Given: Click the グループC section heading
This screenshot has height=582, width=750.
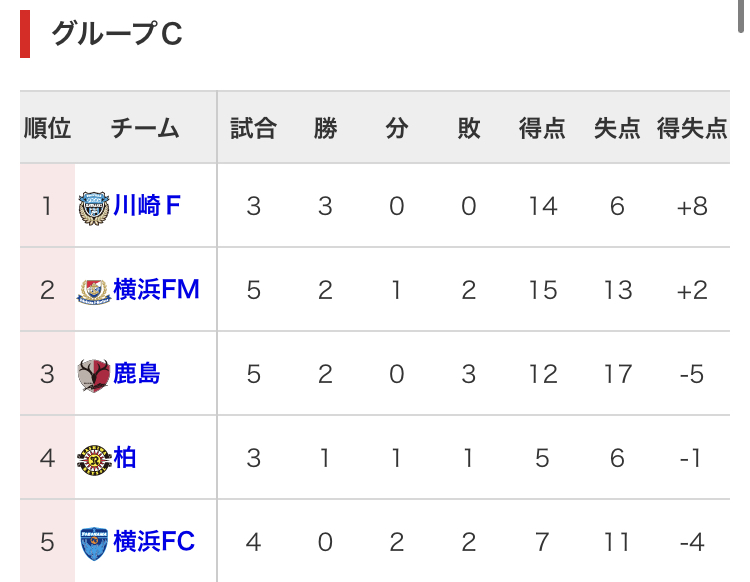Looking at the screenshot, I should [x=117, y=33].
